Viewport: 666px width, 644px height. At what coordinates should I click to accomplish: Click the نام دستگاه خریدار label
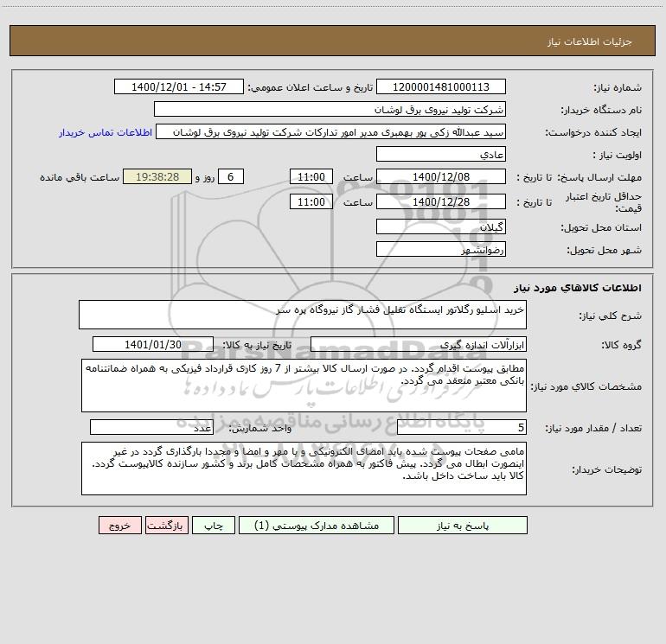tap(601, 110)
